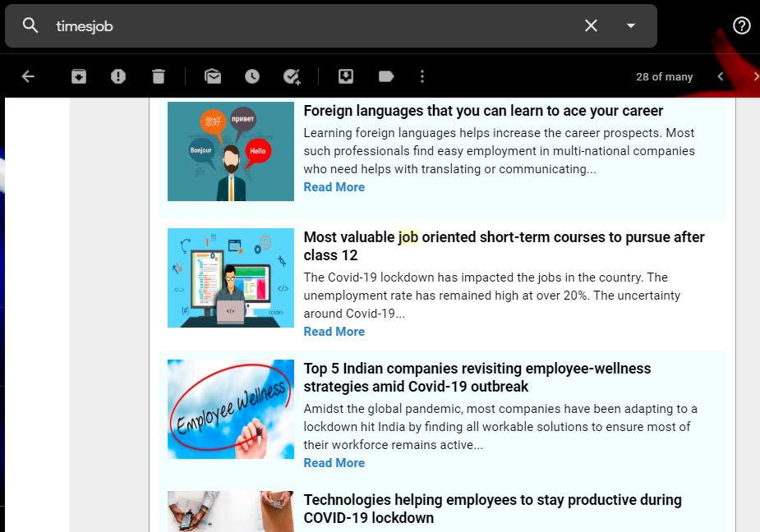This screenshot has width=760, height=532.
Task: Open the foreign languages article headline
Action: pos(483,111)
